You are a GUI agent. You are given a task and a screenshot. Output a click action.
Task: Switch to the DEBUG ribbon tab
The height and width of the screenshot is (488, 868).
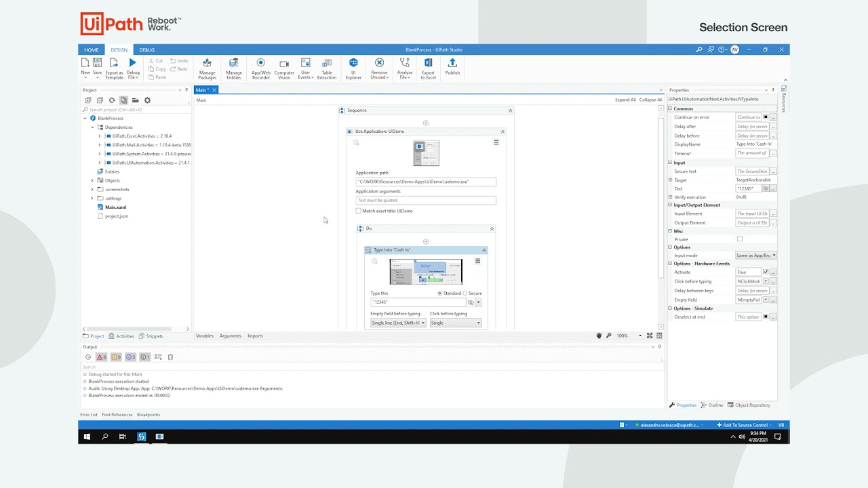(x=146, y=49)
